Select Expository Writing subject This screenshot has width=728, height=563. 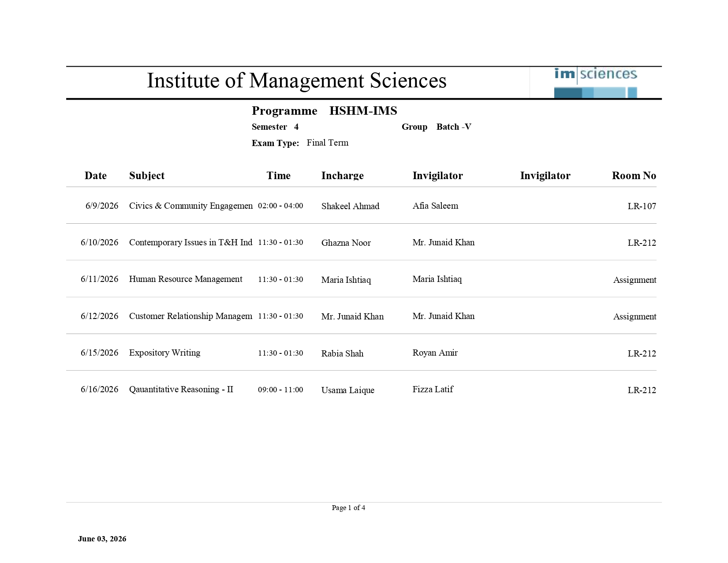coord(164,353)
